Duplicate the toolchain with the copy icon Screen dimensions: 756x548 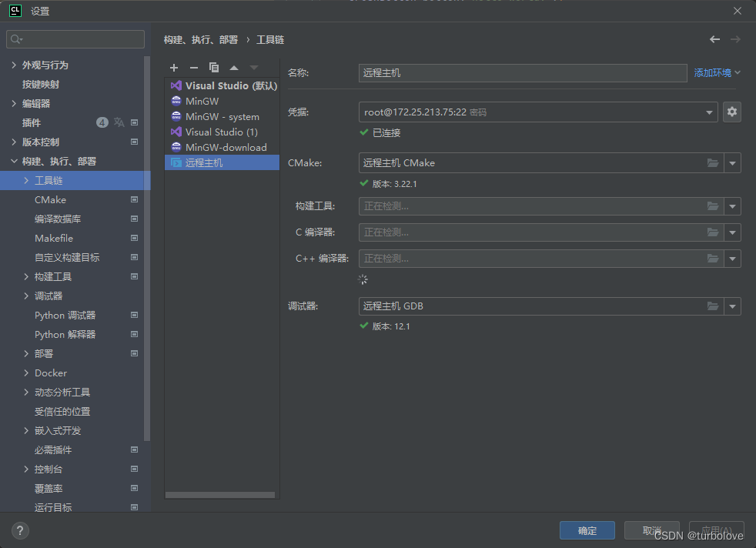(x=214, y=67)
